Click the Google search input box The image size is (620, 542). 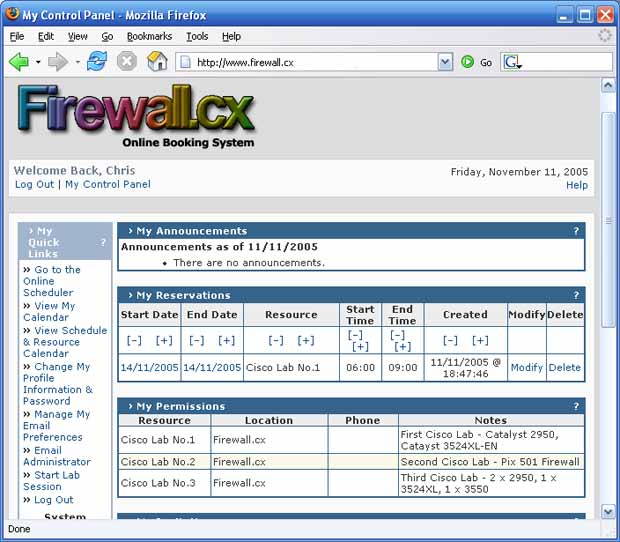coord(567,62)
